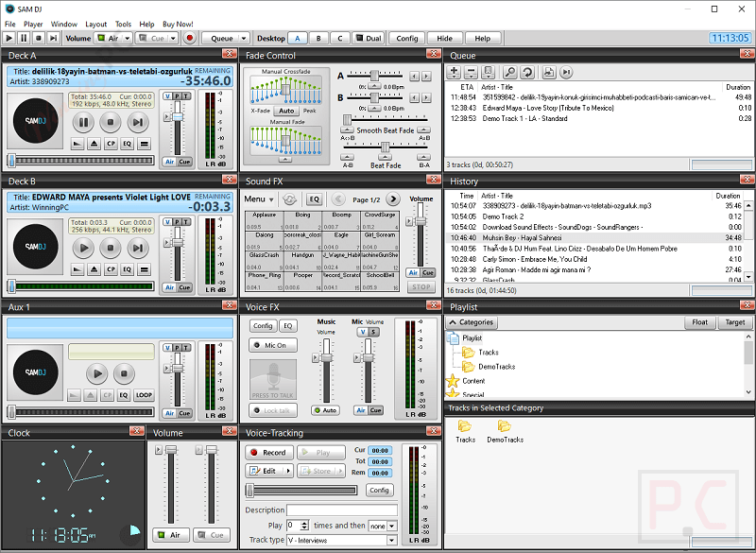Collapse the Playlist Categories expander

(472, 322)
